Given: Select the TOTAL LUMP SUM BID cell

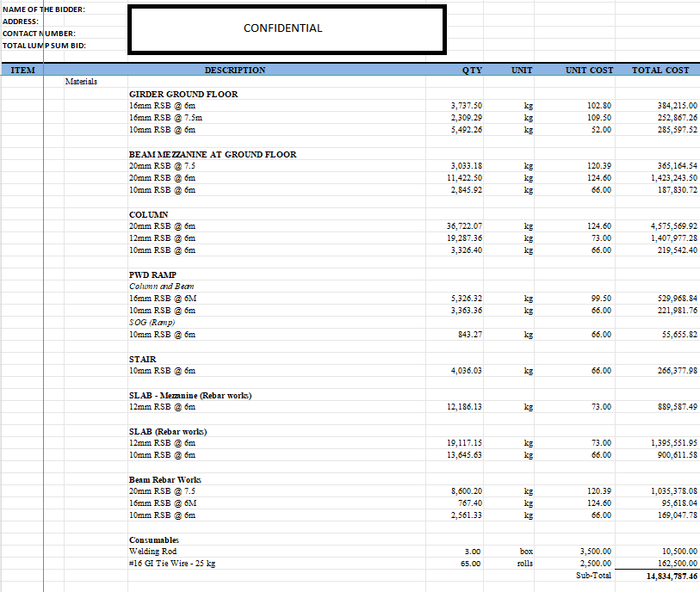Looking at the screenshot, I should 44,46.
